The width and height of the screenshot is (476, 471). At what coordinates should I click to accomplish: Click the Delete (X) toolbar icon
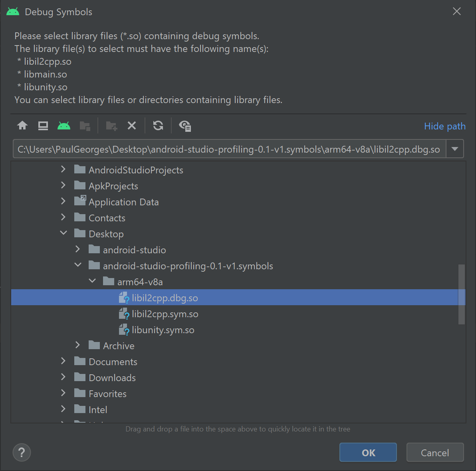[132, 126]
